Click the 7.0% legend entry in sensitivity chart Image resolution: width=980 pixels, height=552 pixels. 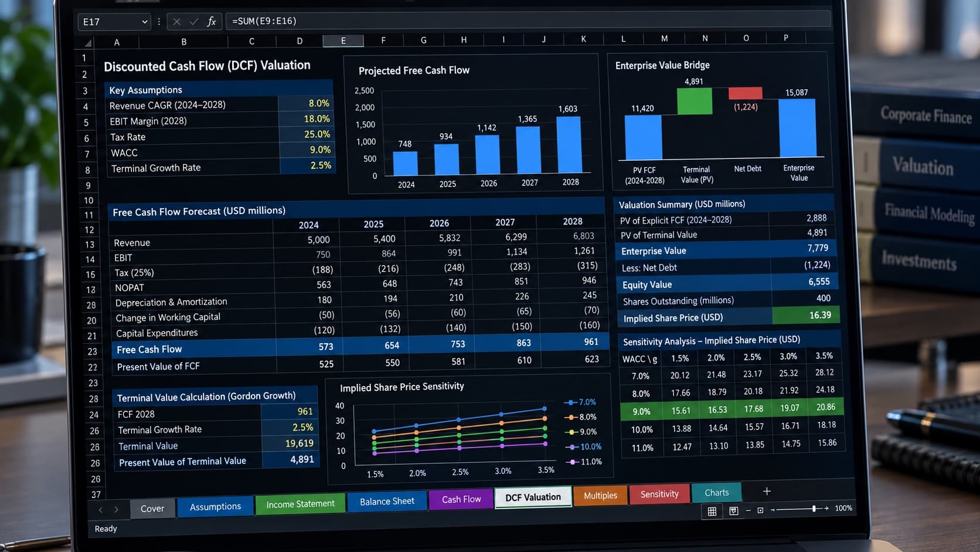(x=580, y=402)
